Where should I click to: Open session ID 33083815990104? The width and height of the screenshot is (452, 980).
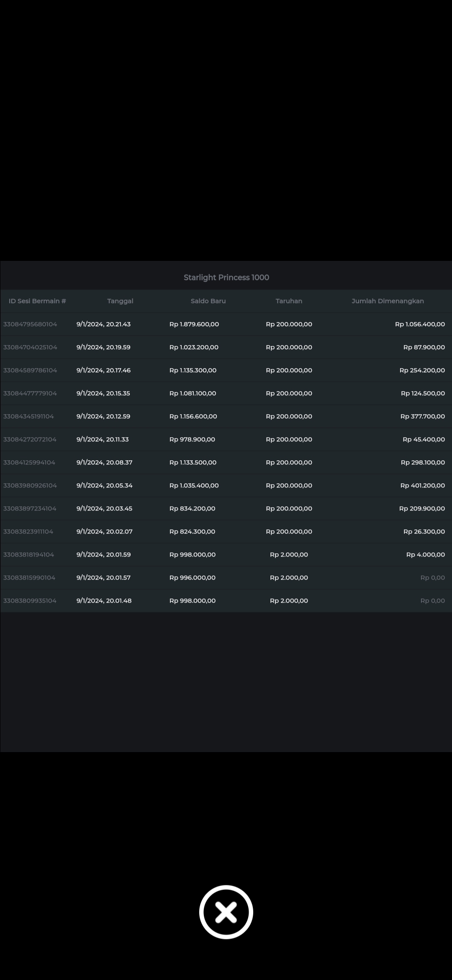tap(29, 578)
